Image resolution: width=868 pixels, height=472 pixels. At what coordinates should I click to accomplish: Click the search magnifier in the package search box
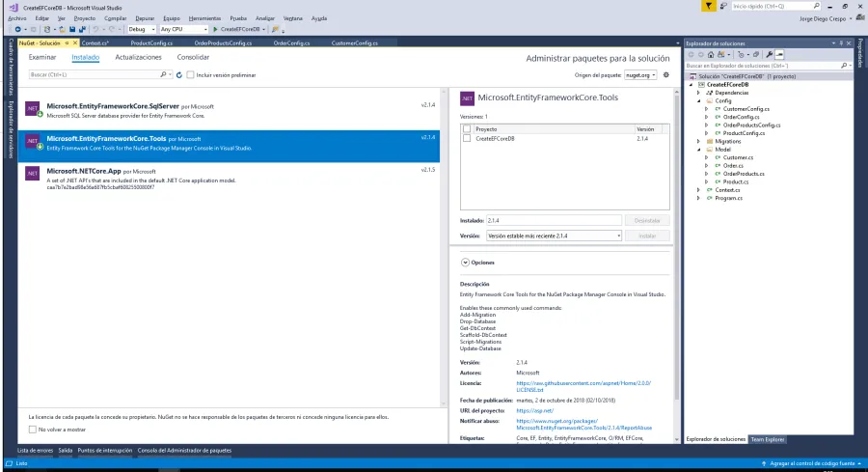(163, 74)
